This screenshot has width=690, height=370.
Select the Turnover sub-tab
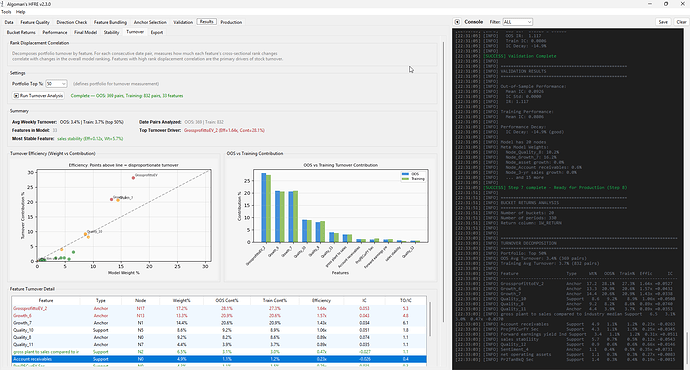135,32
